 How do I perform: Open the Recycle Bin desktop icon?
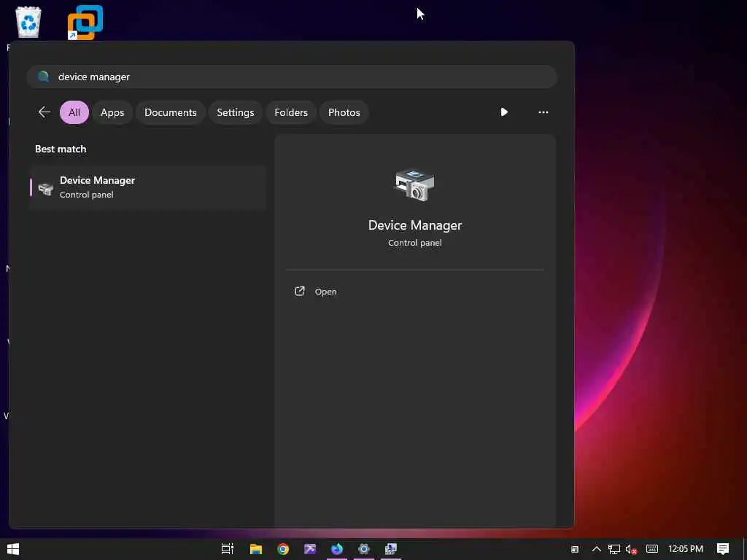pyautogui.click(x=28, y=21)
